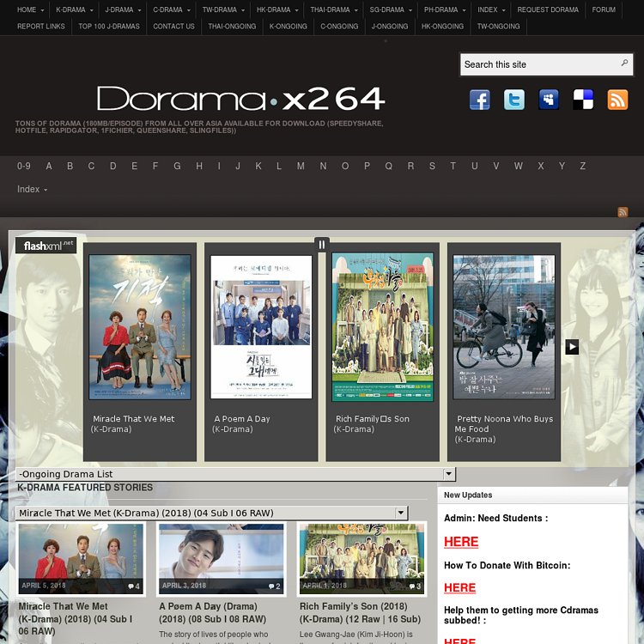Open TW-ONGOING list

[x=498, y=27]
